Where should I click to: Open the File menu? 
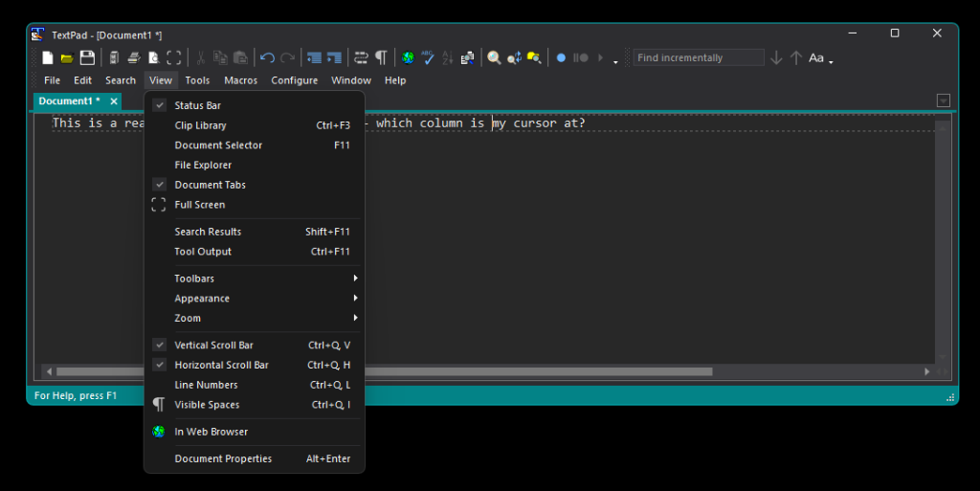click(52, 80)
